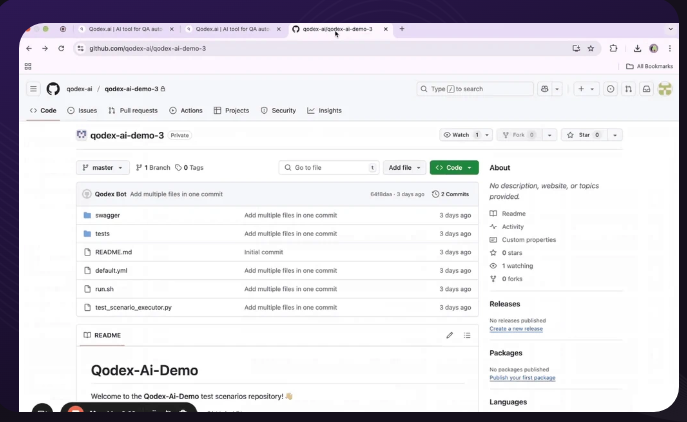
Task: Edit README with the pencil icon
Action: tap(449, 335)
